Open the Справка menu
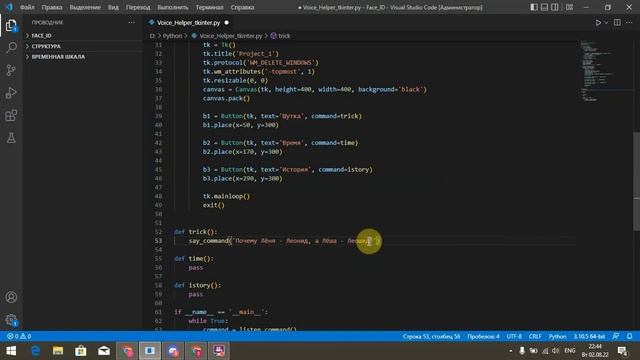 click(242, 7)
